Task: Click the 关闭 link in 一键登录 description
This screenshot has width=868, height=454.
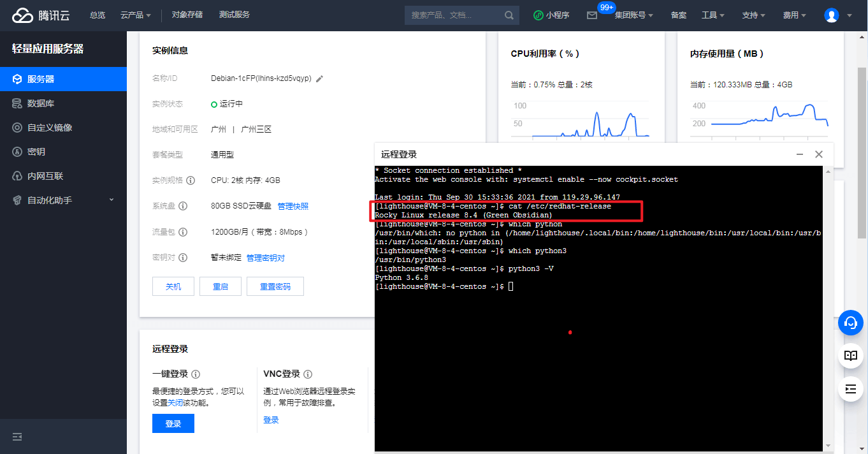Action: 175,403
